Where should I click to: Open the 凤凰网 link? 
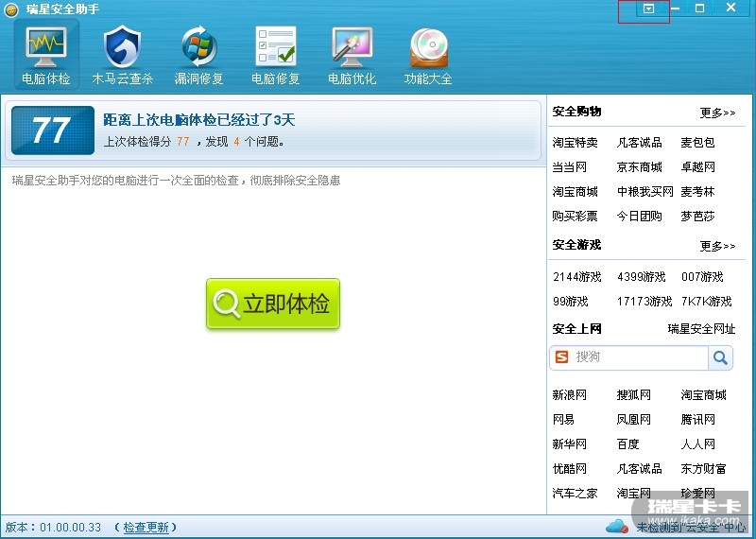[633, 420]
